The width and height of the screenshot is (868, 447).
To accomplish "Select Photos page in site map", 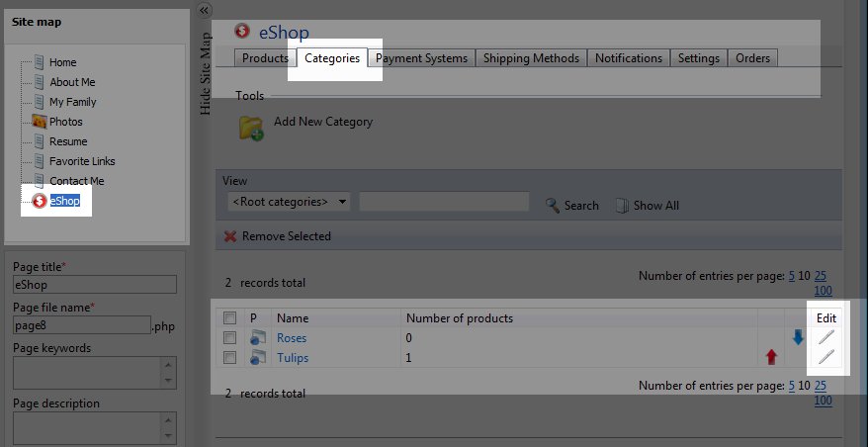I will click(x=65, y=122).
